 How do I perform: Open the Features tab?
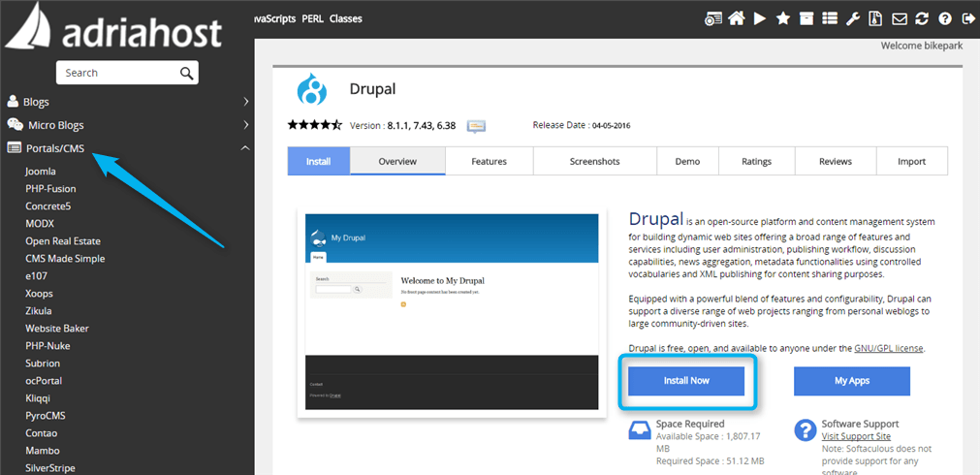coord(489,161)
